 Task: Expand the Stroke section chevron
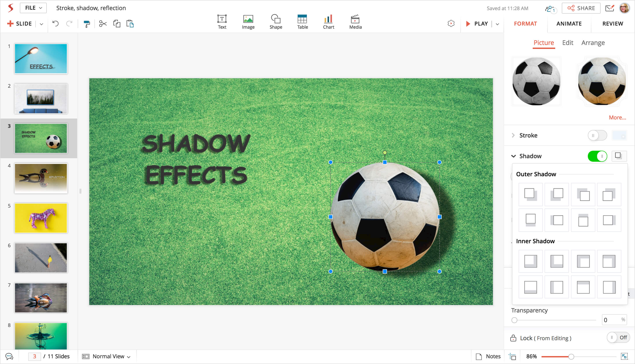tap(513, 136)
